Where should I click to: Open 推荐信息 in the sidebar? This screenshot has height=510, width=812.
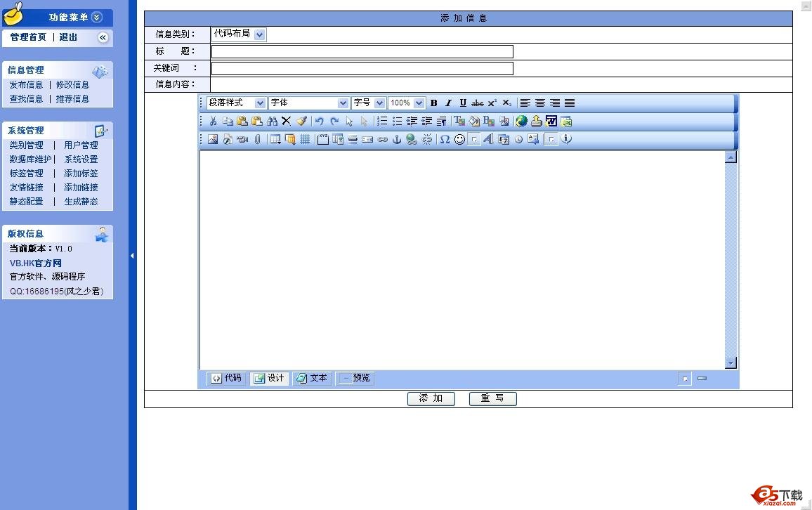(72, 99)
